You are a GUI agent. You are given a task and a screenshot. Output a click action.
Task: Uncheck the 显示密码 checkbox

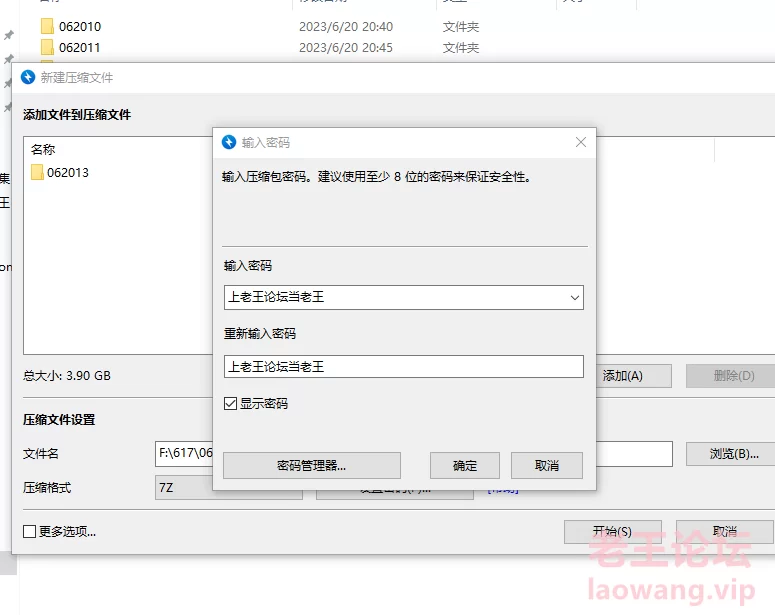pos(230,403)
